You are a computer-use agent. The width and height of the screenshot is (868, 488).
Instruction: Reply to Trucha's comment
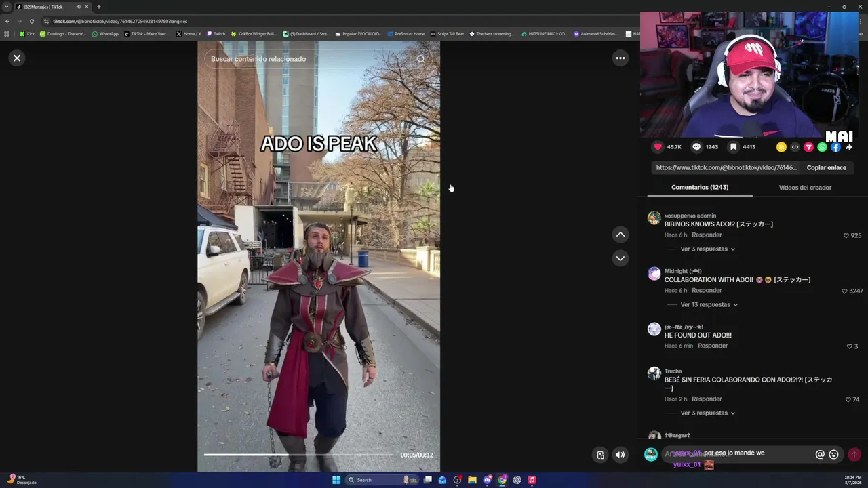tap(707, 399)
